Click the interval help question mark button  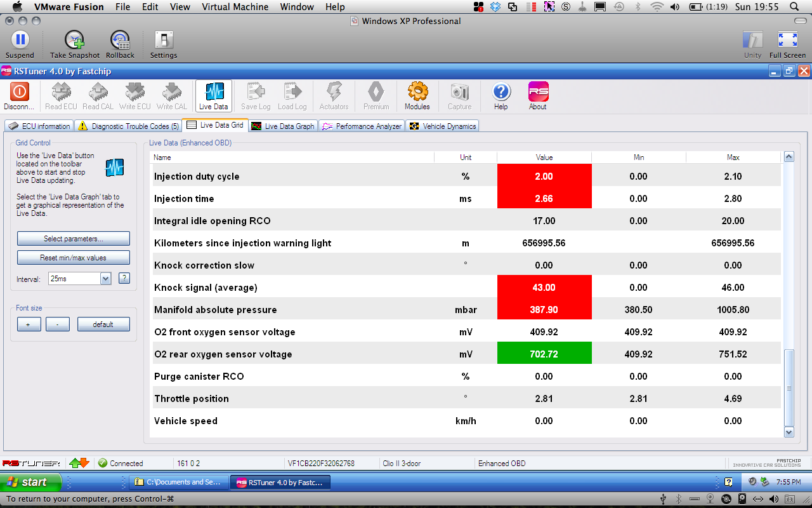pos(124,278)
